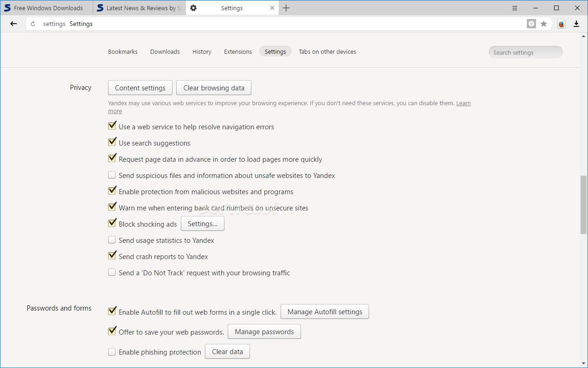Click the bookmark star icon
588x368 pixels.
pyautogui.click(x=544, y=24)
